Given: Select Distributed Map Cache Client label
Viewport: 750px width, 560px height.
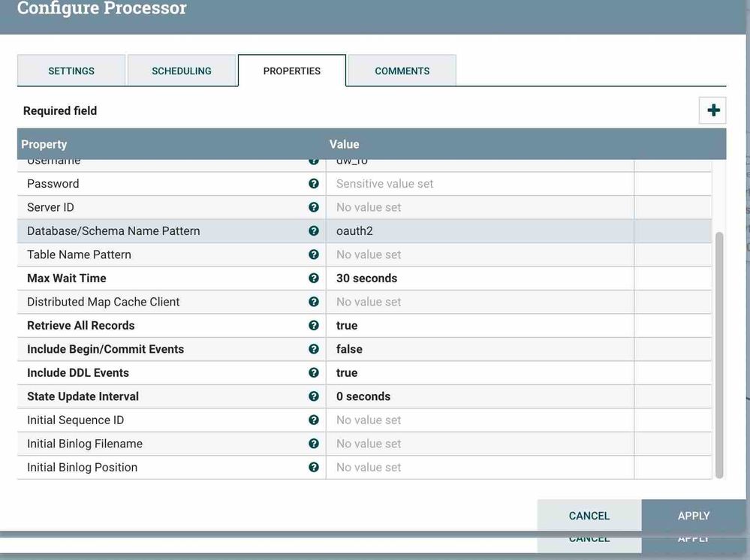Looking at the screenshot, I should (104, 302).
